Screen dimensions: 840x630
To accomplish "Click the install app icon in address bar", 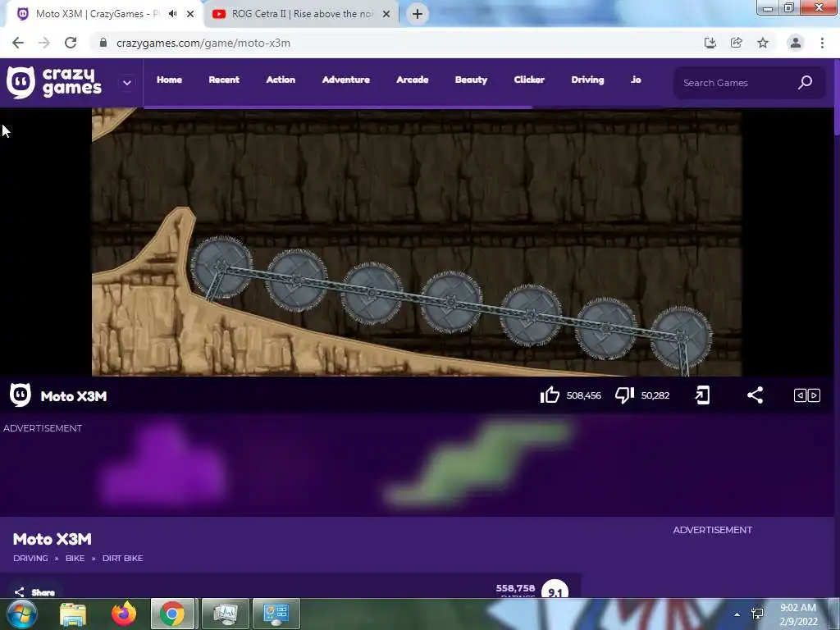I will pyautogui.click(x=710, y=43).
